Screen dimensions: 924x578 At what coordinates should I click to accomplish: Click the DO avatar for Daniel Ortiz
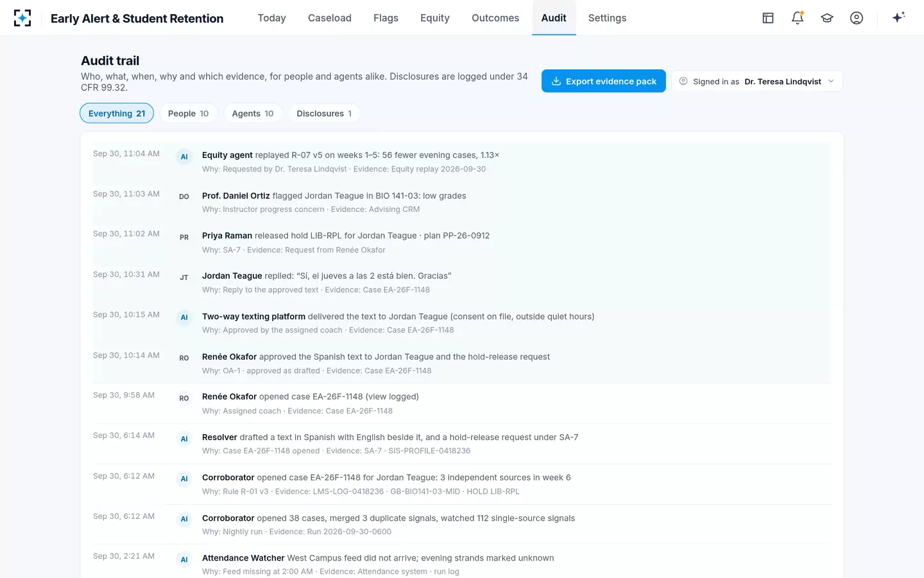coord(184,197)
